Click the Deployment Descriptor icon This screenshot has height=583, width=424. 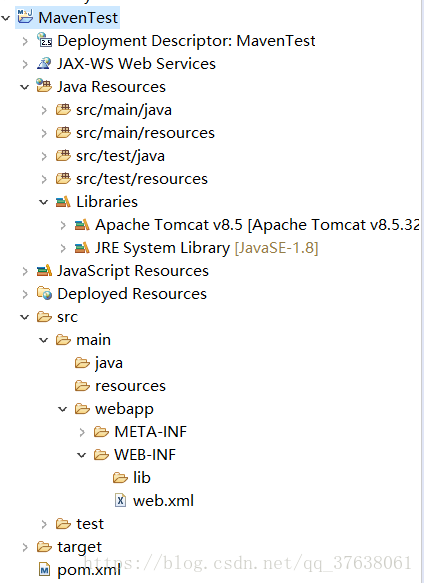tap(44, 40)
